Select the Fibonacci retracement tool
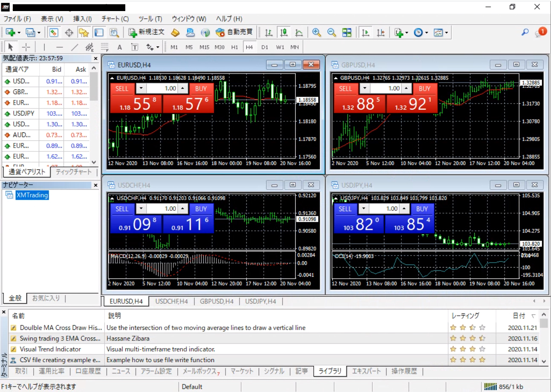The width and height of the screenshot is (551, 392). [x=105, y=47]
